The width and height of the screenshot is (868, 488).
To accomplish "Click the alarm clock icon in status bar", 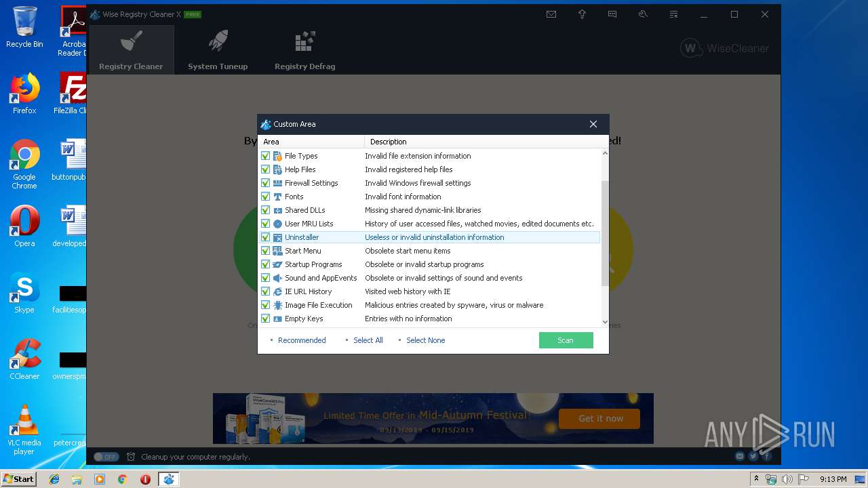I will (131, 457).
